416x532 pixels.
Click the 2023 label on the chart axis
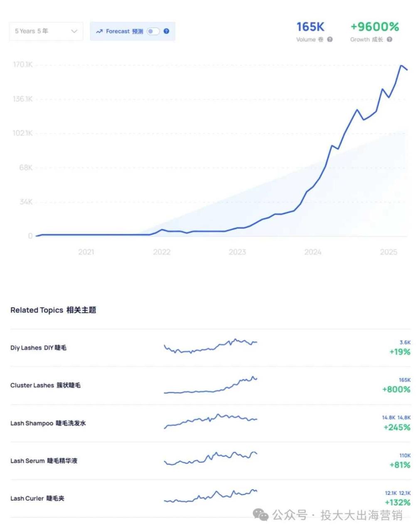237,252
